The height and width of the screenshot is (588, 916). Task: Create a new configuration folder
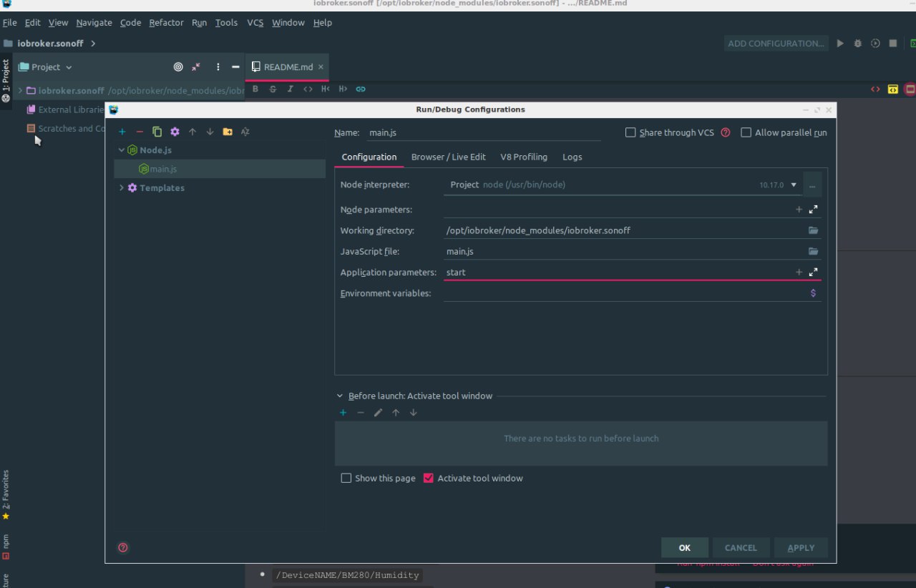tap(228, 132)
